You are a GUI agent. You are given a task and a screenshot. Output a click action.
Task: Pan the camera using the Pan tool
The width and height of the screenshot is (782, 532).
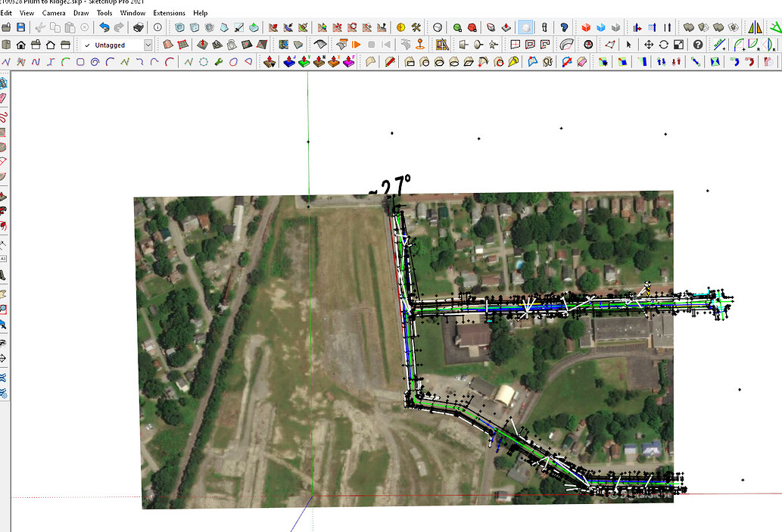tap(650, 45)
